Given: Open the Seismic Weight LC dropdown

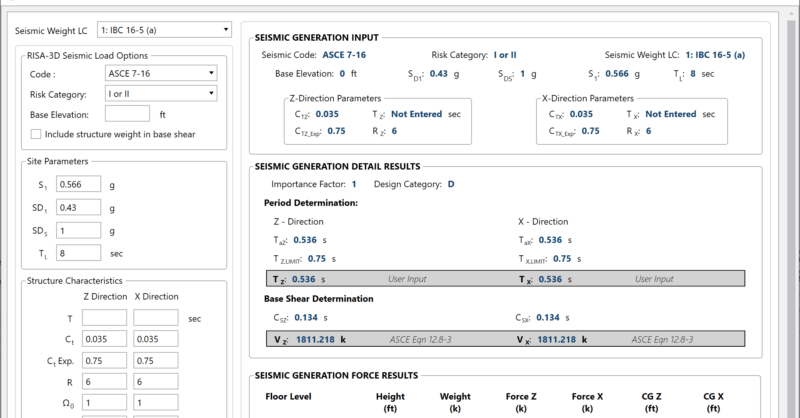Looking at the screenshot, I should click(165, 30).
